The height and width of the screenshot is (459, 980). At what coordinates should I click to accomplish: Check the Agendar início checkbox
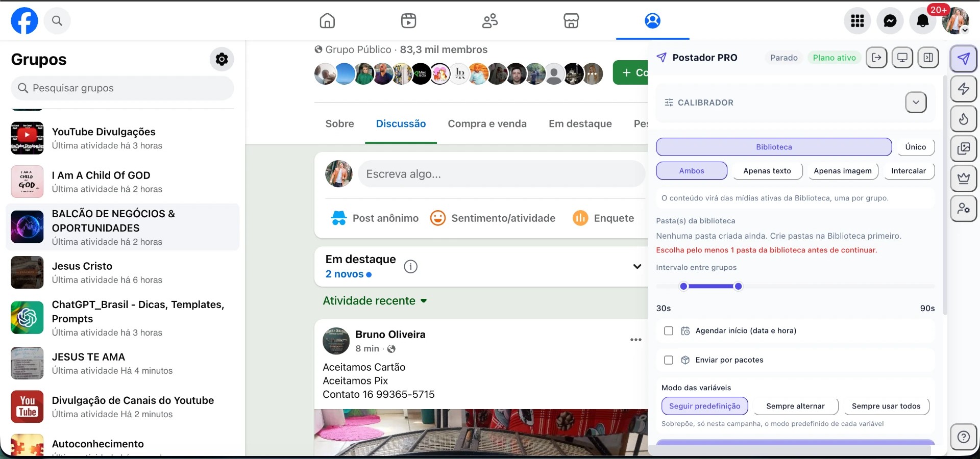pyautogui.click(x=669, y=331)
